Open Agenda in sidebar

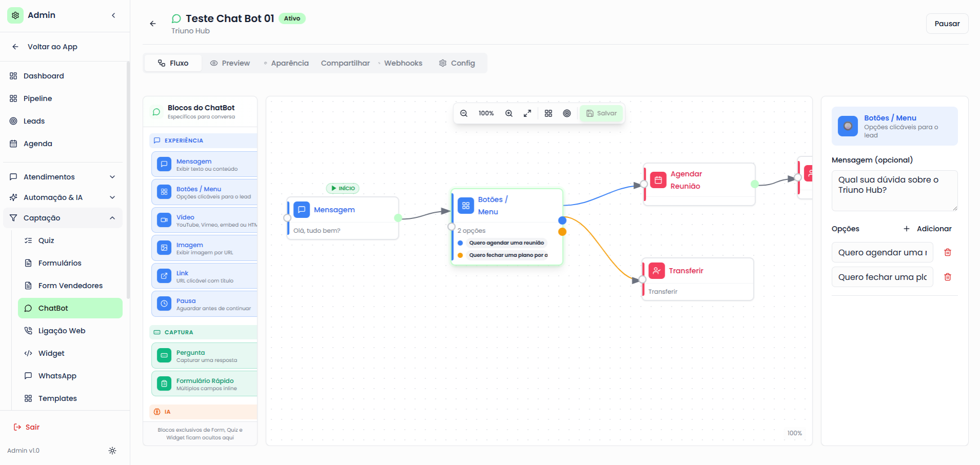63,144
